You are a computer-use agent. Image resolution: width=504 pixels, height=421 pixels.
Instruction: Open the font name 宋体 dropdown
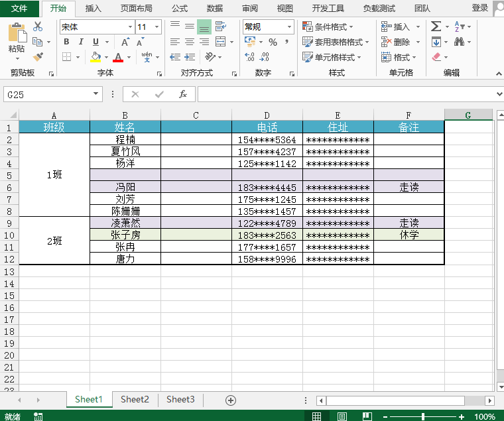[130, 27]
